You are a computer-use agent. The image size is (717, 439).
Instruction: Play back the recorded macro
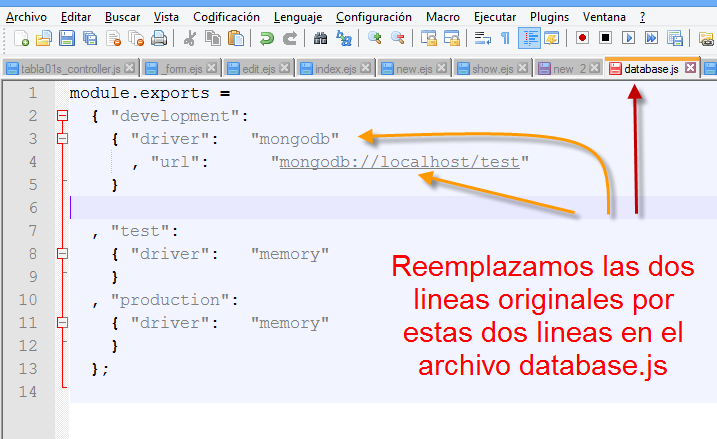[628, 38]
